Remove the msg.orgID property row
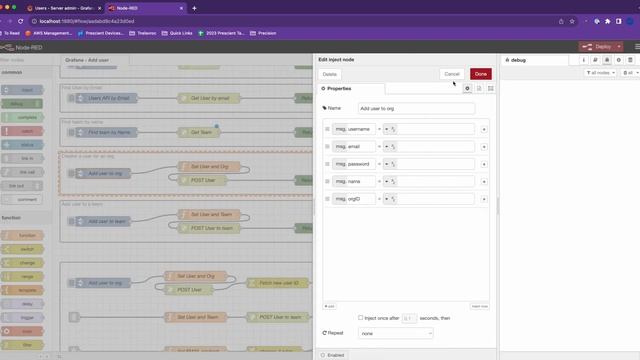 click(484, 199)
